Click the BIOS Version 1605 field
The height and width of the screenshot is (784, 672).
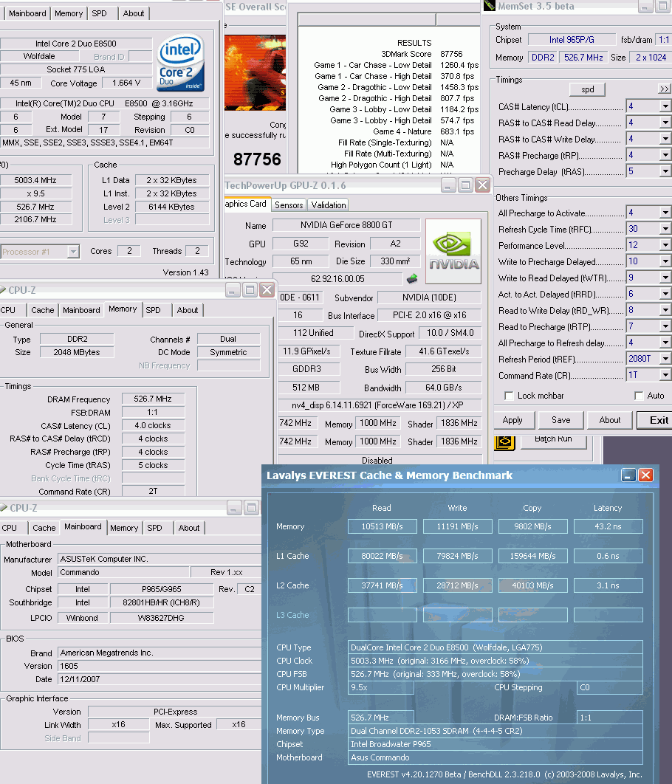[160, 666]
